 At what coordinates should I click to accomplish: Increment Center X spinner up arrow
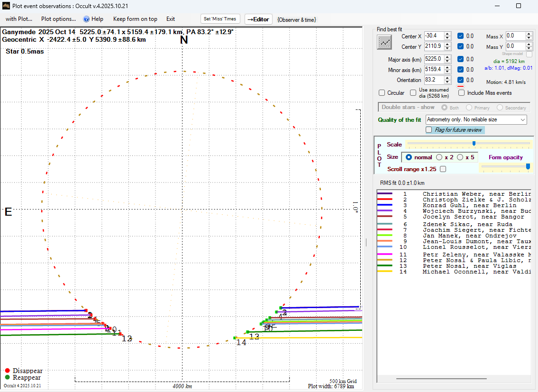[447, 34]
